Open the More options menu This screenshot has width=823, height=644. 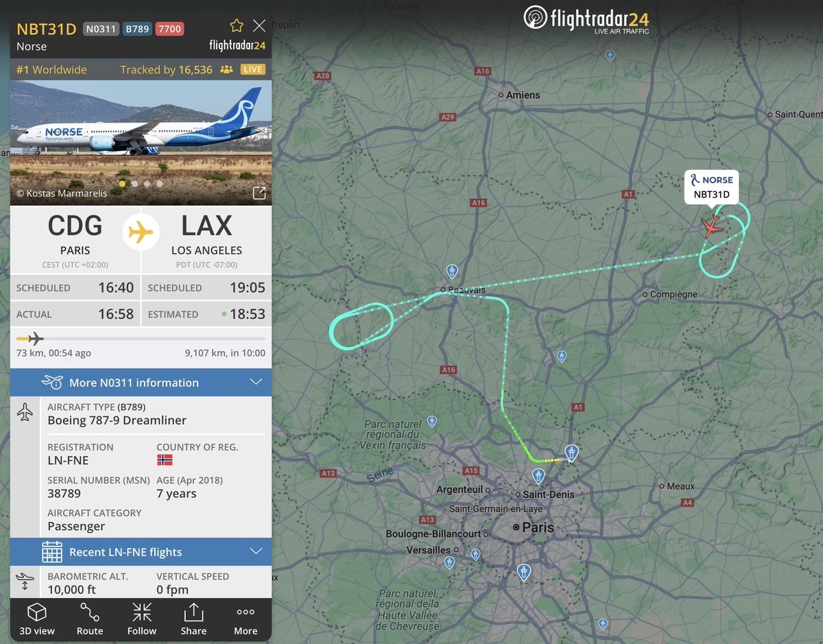tap(246, 619)
